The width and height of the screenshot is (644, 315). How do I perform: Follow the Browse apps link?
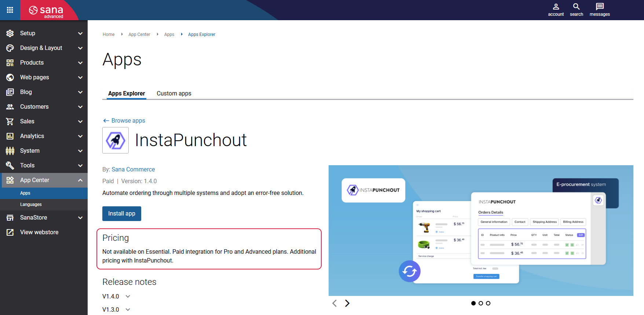(128, 121)
